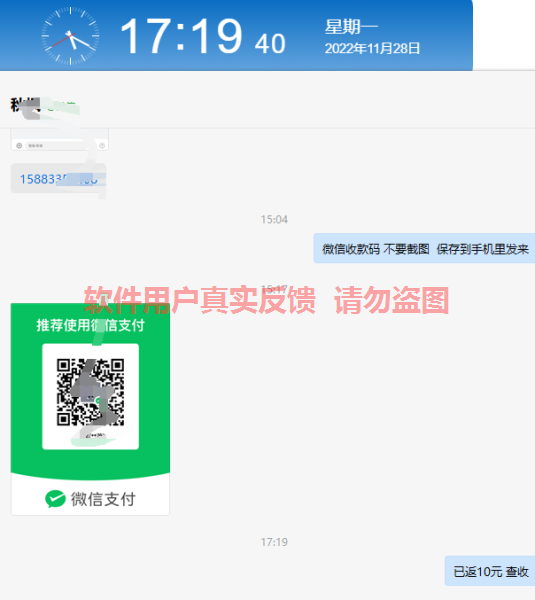
Task: Click the 微信支付 text under the QR code
Action: pos(103,499)
